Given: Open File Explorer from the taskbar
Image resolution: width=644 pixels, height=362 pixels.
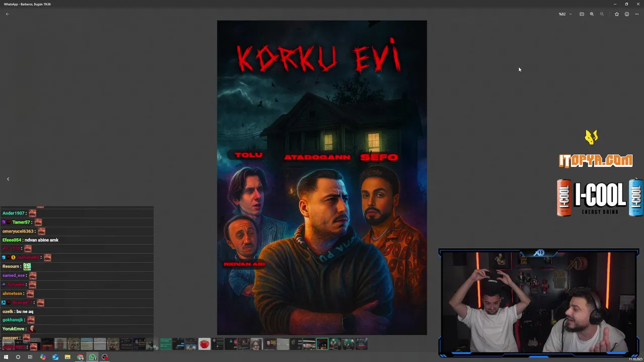Looking at the screenshot, I should click(67, 357).
